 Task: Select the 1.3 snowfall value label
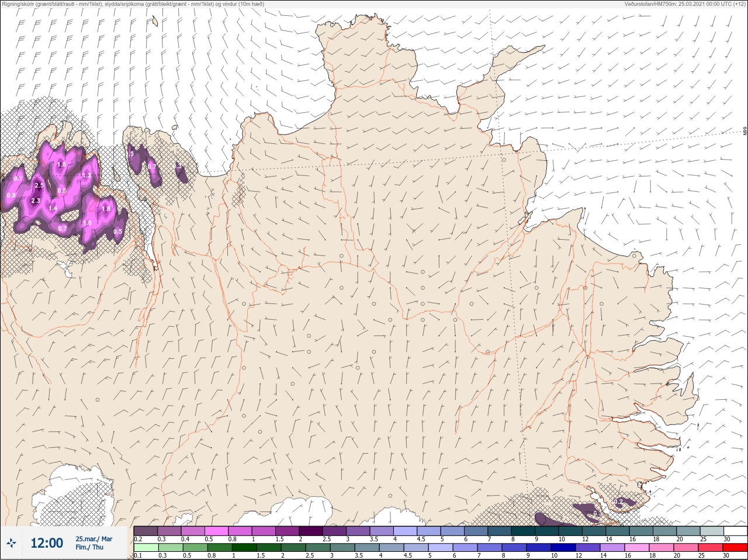[86, 175]
